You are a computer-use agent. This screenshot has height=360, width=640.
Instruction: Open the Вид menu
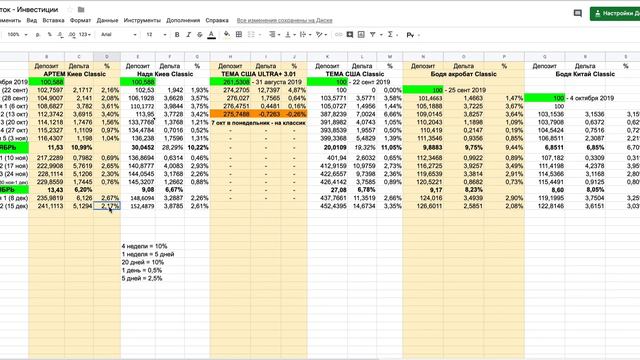click(x=31, y=20)
